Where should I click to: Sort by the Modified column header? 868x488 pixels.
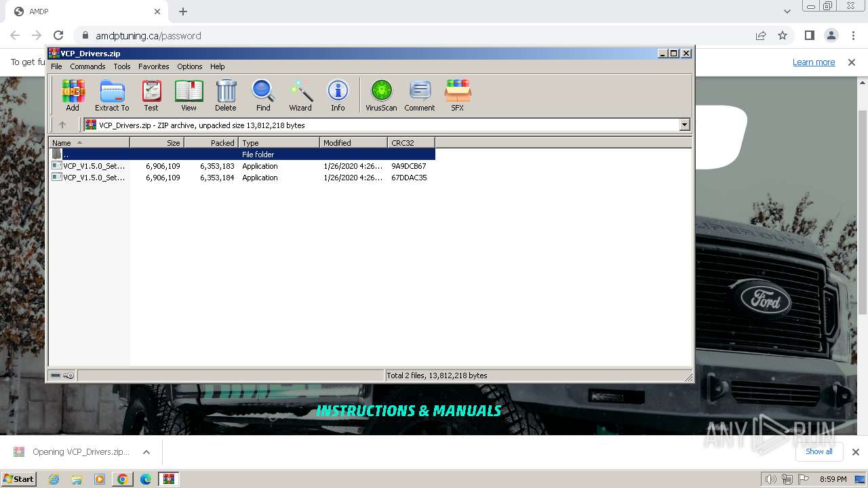[353, 143]
